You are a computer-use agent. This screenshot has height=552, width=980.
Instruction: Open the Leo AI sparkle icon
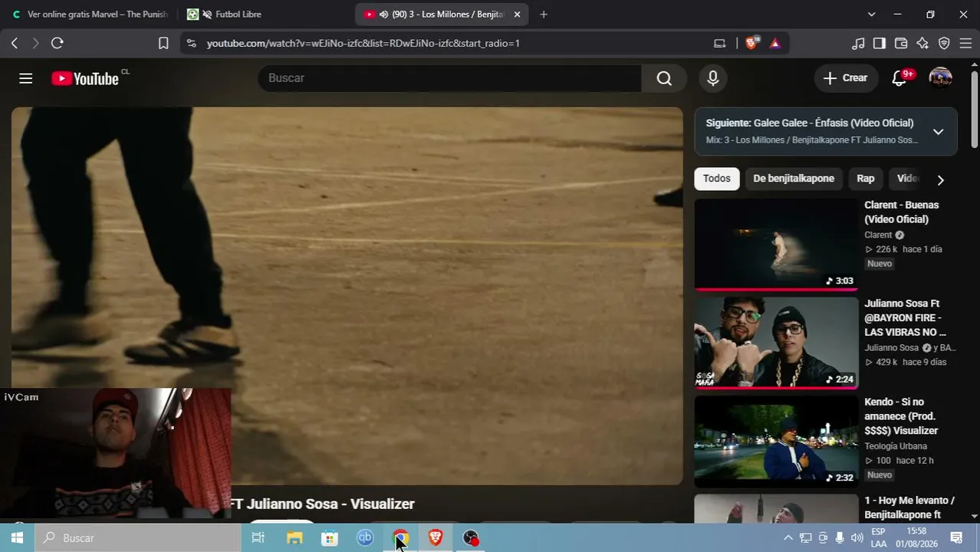pyautogui.click(x=922, y=43)
